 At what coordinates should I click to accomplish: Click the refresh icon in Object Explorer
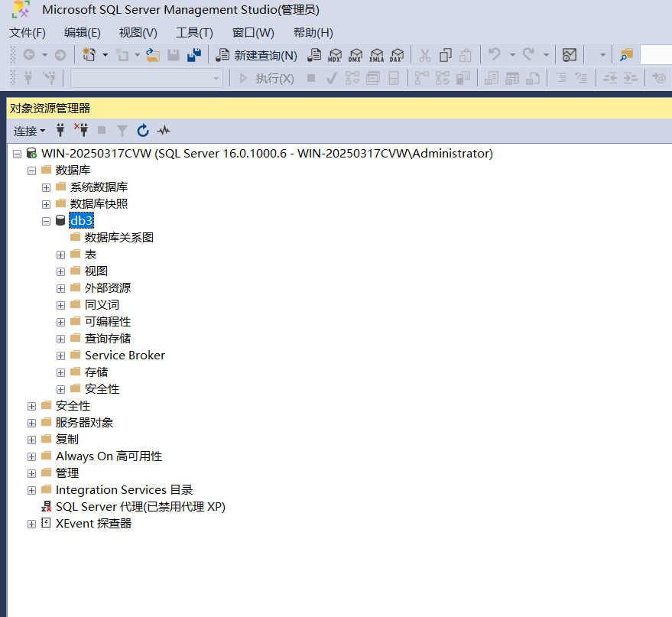click(143, 130)
